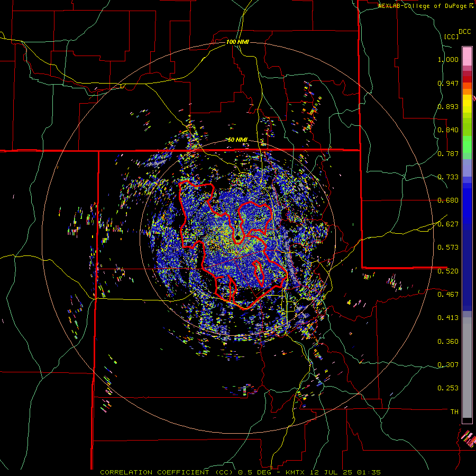This screenshot has height=476, width=476.
Task: Click the 100 NMI range ring label
Action: point(237,42)
